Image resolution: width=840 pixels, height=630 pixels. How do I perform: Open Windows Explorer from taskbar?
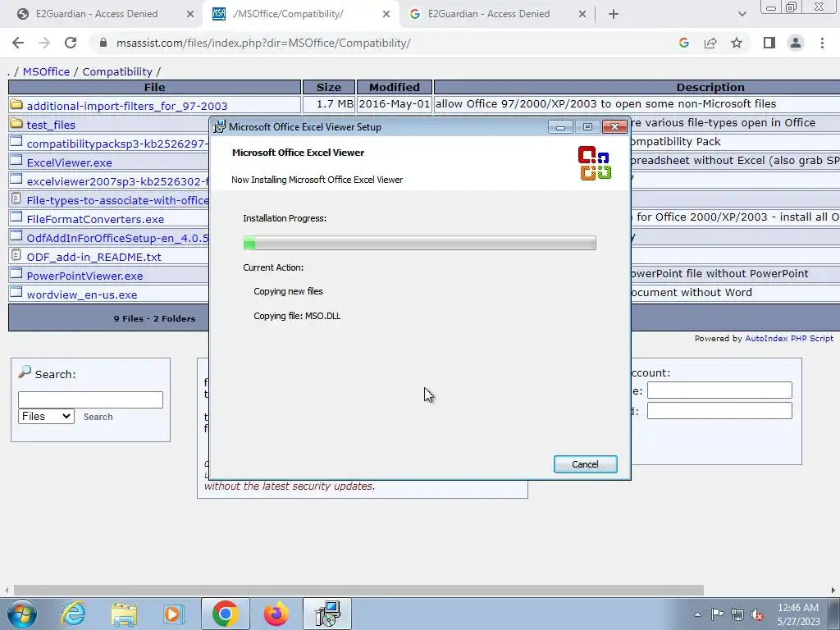coord(124,614)
